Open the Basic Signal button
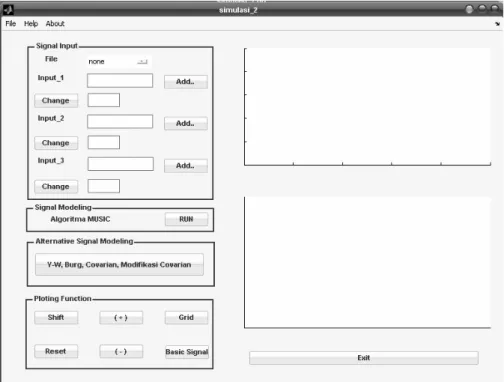 [187, 352]
